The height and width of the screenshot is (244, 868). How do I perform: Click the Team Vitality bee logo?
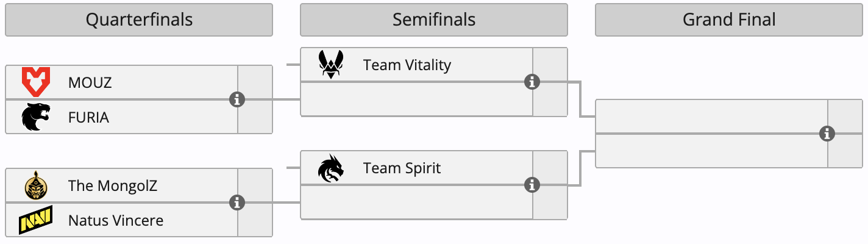(x=331, y=65)
